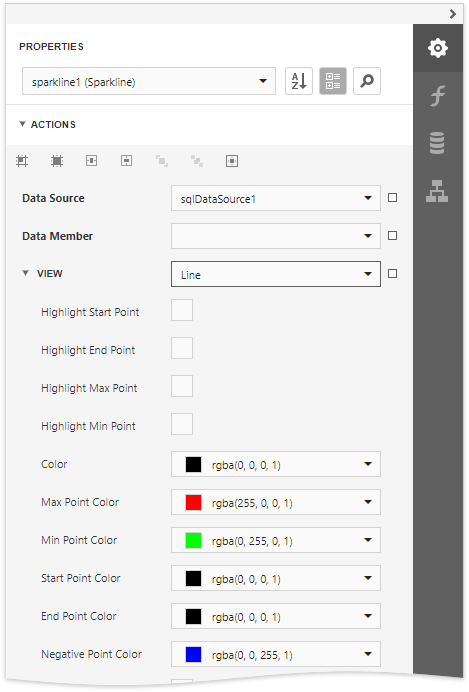Click the Min Point Color label

click(79, 540)
